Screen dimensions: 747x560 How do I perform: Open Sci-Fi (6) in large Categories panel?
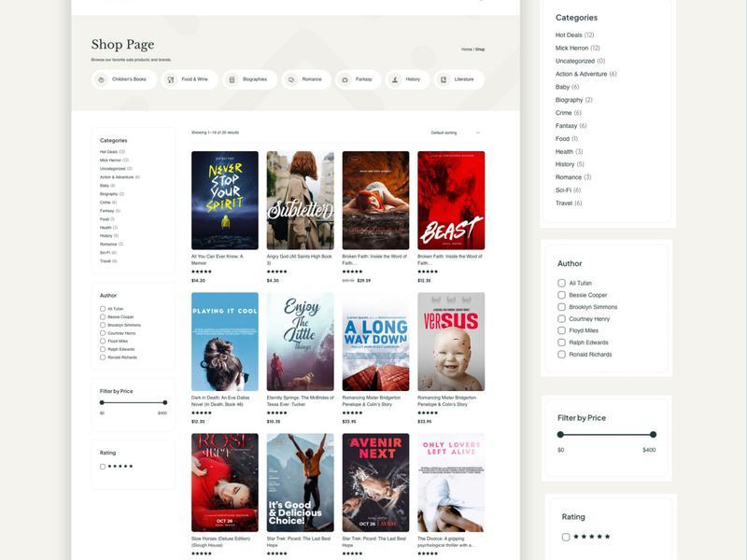click(x=568, y=190)
